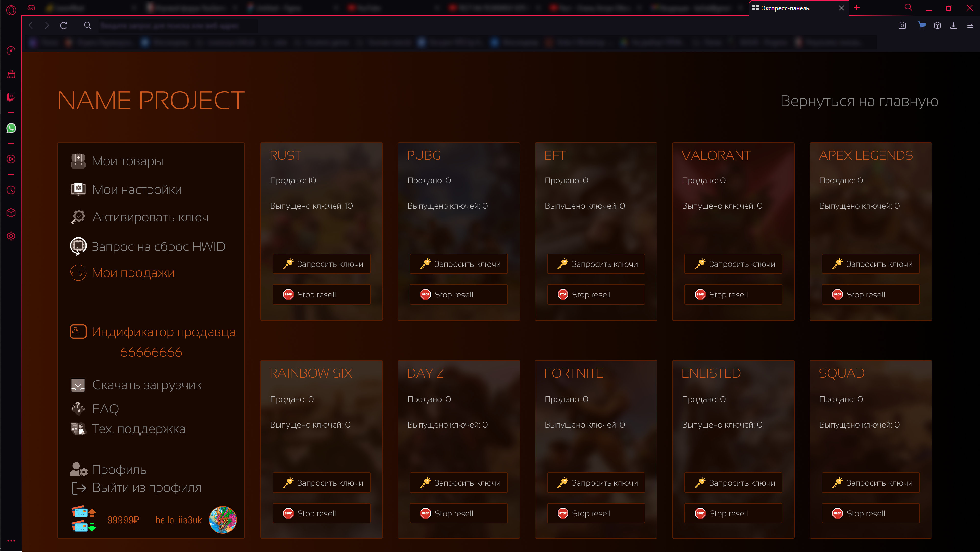Click RUST Продано: 10 text
Viewport: 980px width, 552px height.
pos(293,180)
